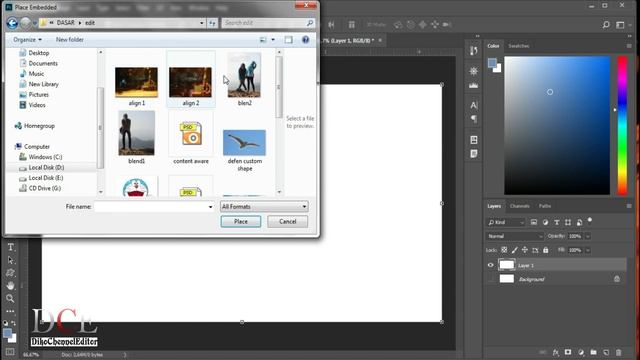This screenshot has height=360, width=640.
Task: Click the Lock all padlock icon
Action: click(x=546, y=250)
